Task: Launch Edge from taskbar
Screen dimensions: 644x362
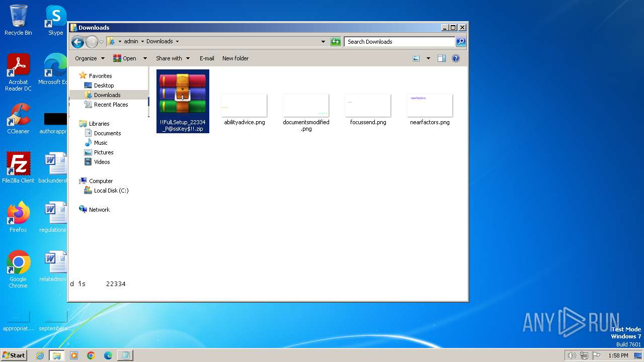Action: (108, 355)
